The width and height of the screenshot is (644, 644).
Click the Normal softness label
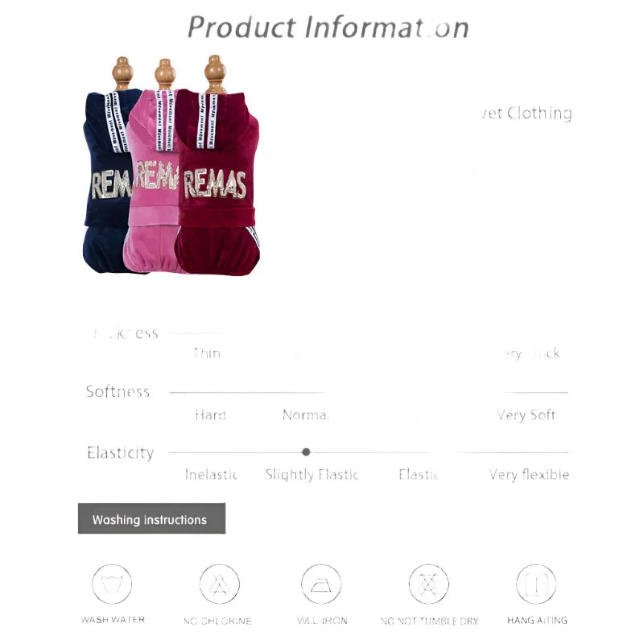(305, 415)
